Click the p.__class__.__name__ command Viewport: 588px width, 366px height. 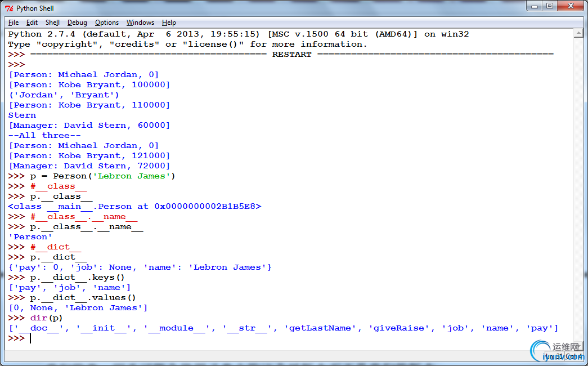(x=87, y=227)
